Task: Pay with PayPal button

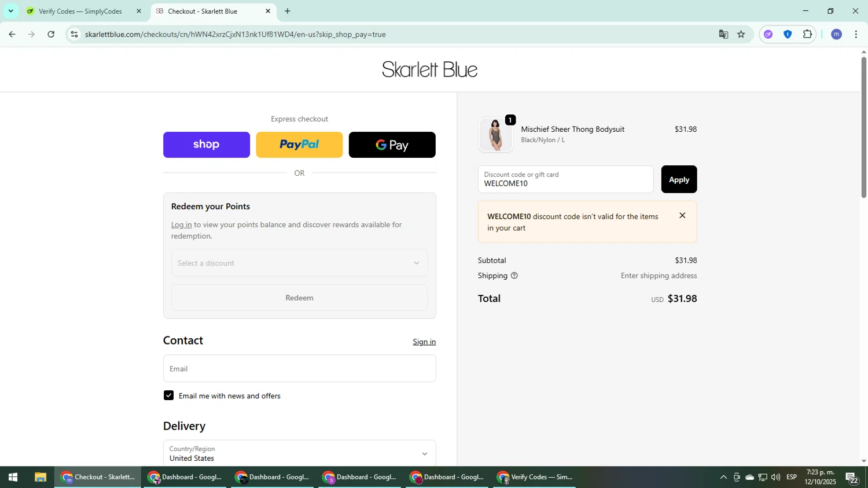Action: (299, 145)
